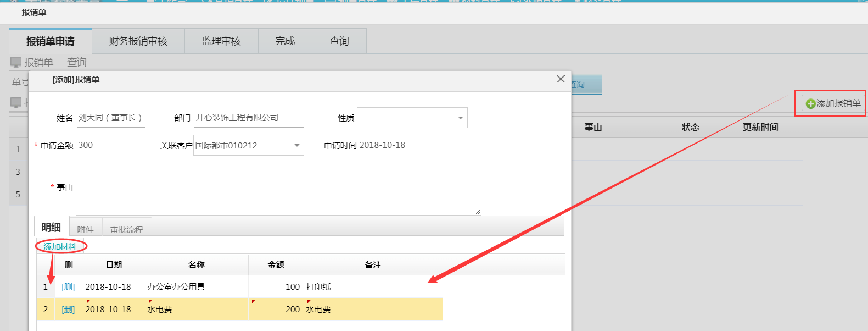Click the 事由 text area
This screenshot has width=868, height=331.
[x=278, y=187]
